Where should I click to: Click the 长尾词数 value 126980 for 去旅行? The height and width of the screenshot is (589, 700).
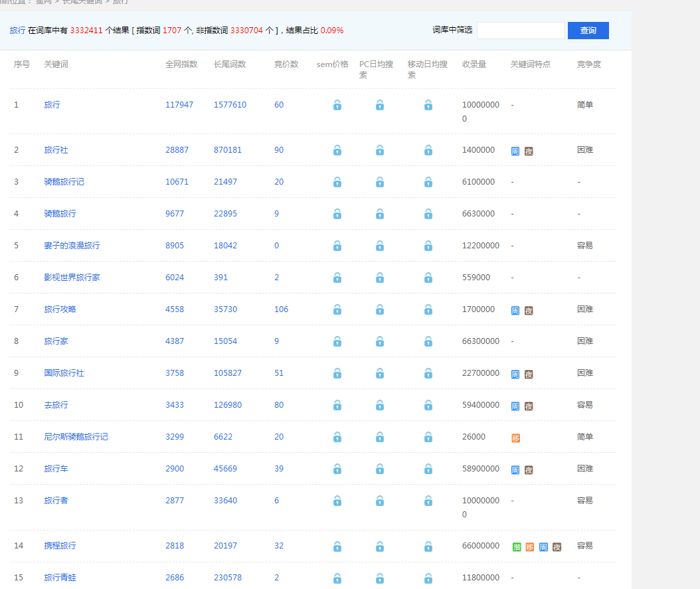[x=228, y=405]
